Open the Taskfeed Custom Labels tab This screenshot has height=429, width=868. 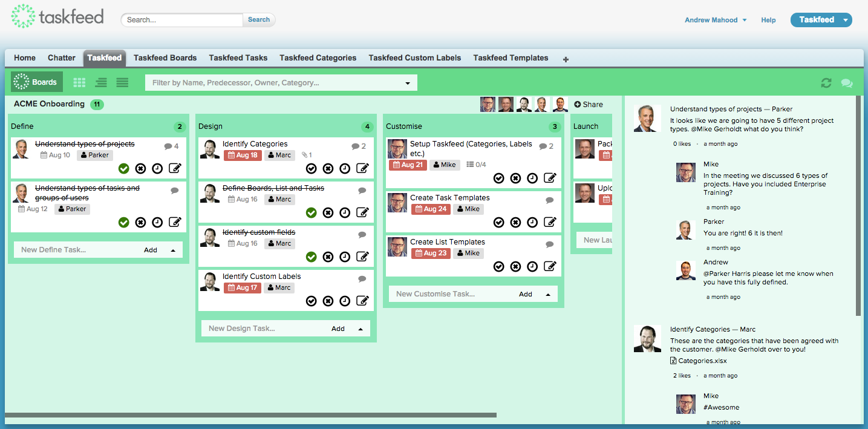click(x=415, y=58)
